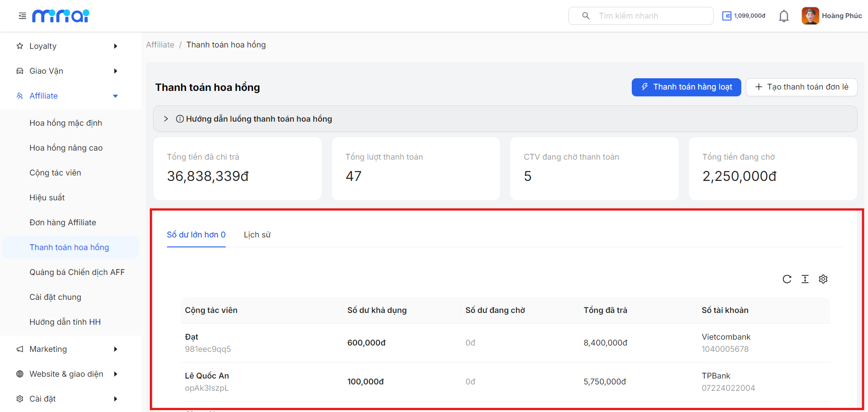Open the wallet balance 1,099,000đ

click(x=744, y=16)
